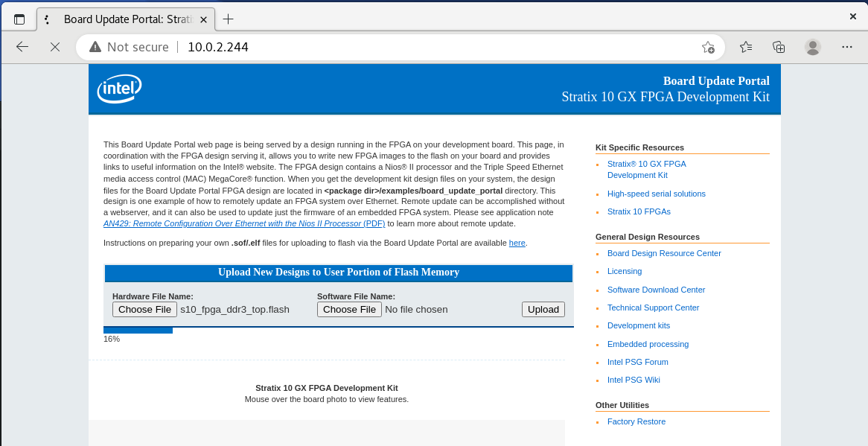Navigate back with the arrow icon
This screenshot has height=446, width=868.
click(22, 46)
